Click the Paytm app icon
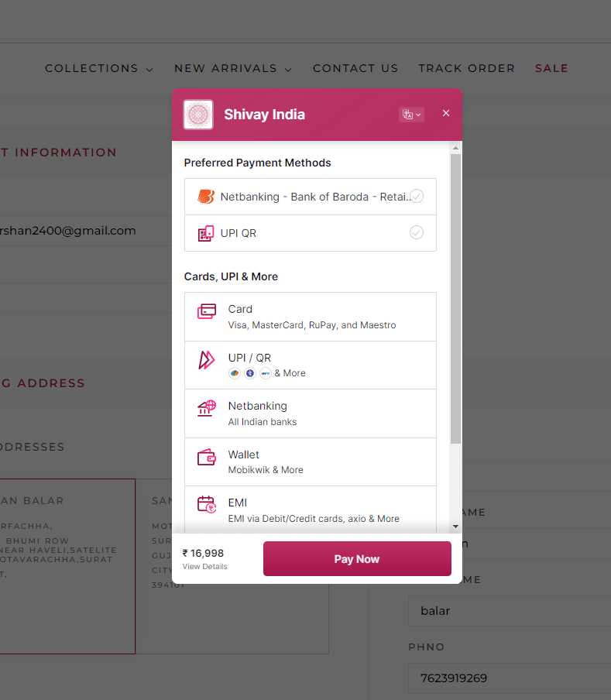The height and width of the screenshot is (700, 611). tap(266, 373)
